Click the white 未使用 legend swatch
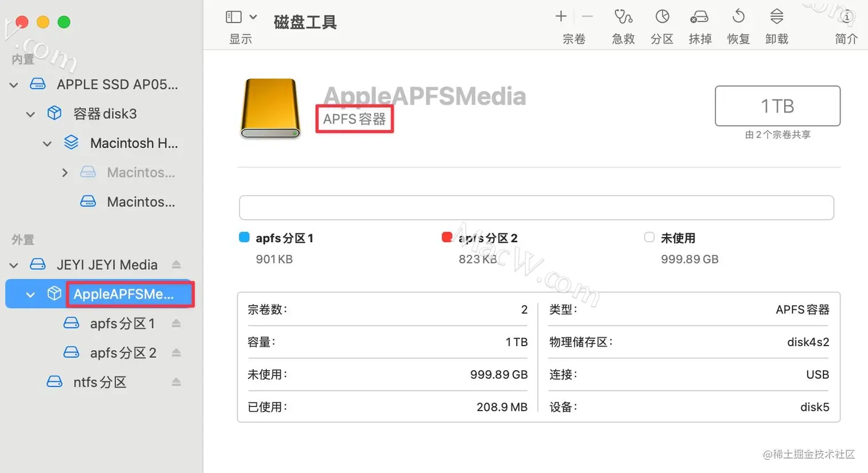 coord(649,238)
